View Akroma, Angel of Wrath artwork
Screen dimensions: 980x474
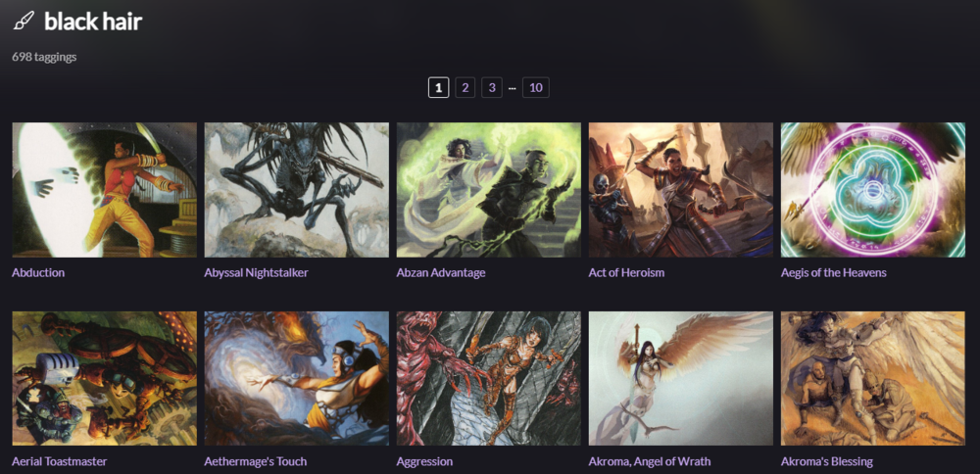pos(681,378)
